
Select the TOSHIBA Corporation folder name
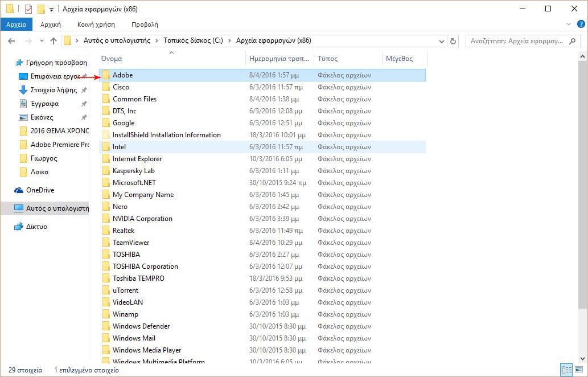(x=146, y=267)
